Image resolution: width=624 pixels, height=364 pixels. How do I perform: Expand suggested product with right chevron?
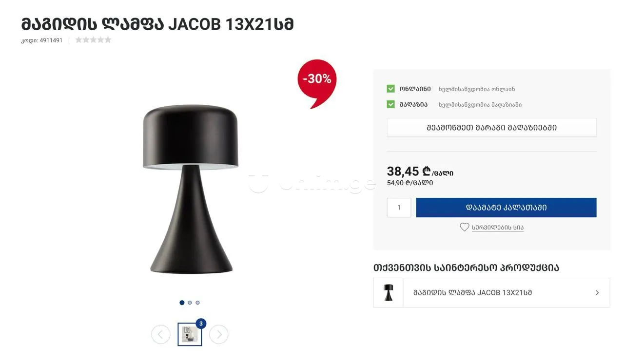pos(597,293)
